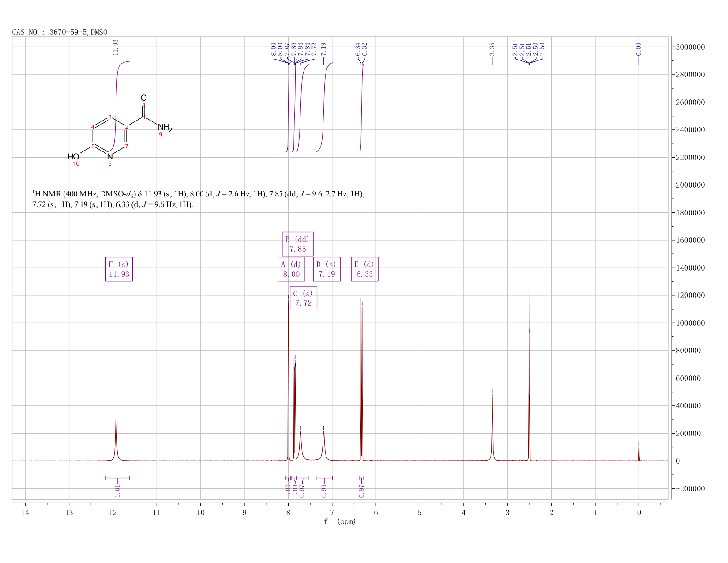
Task: Click the blue peak label 3.35
Action: point(492,49)
